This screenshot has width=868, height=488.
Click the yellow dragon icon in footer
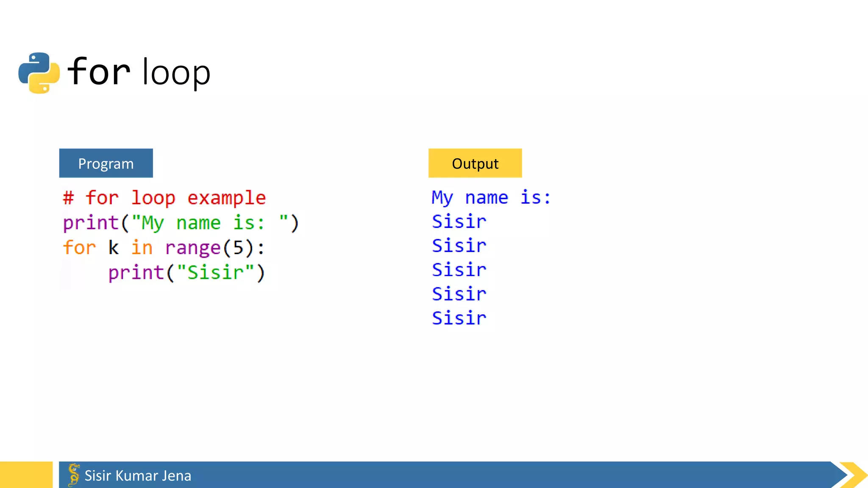click(x=74, y=474)
